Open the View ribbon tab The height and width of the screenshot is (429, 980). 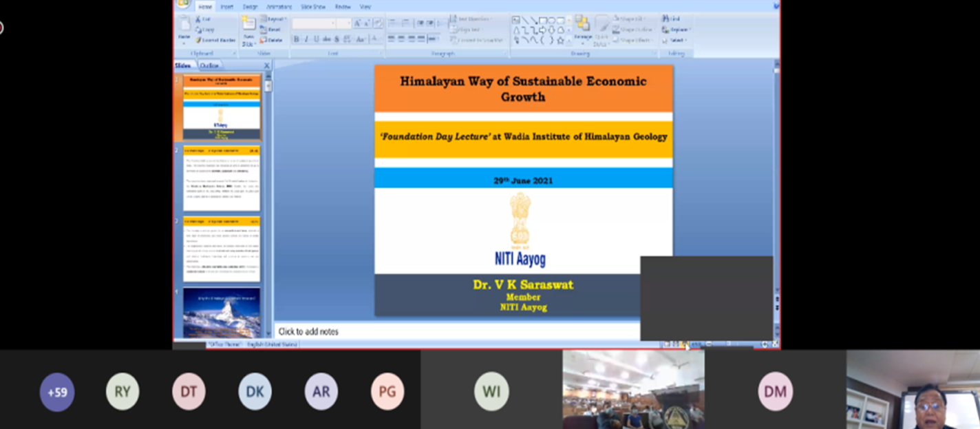(365, 7)
